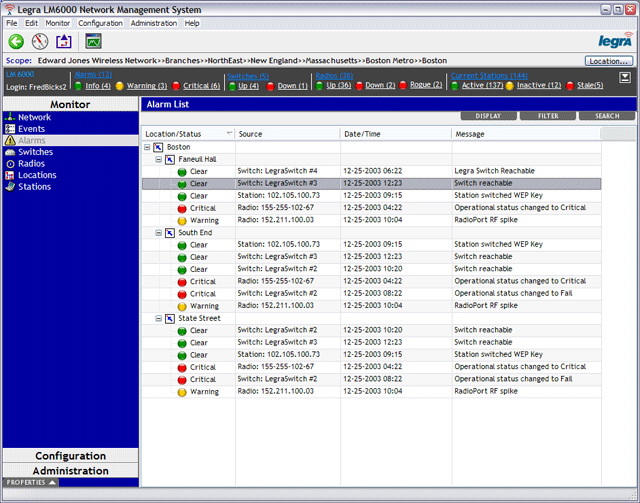Open the Radios (38) link
This screenshot has width=640, height=503.
[334, 76]
